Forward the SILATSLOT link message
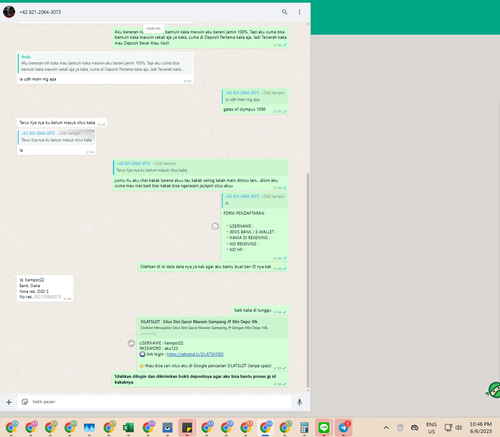The height and width of the screenshot is (437, 500). [x=131, y=343]
